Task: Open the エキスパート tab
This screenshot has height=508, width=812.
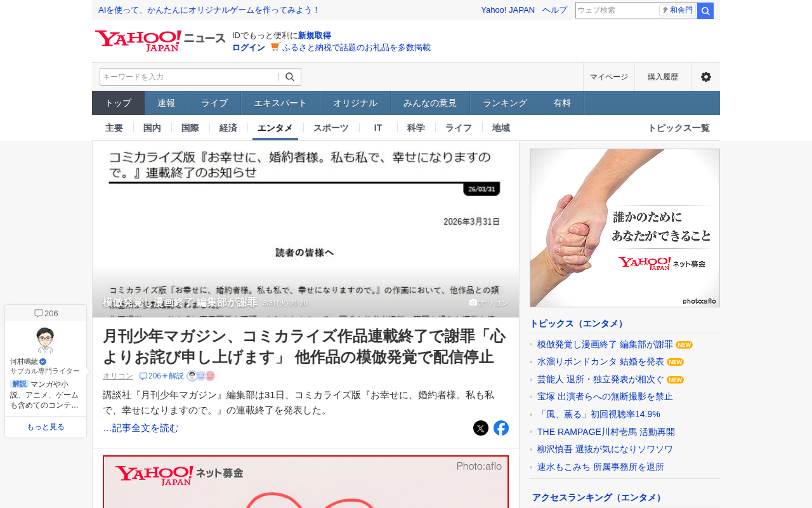Action: click(x=280, y=103)
